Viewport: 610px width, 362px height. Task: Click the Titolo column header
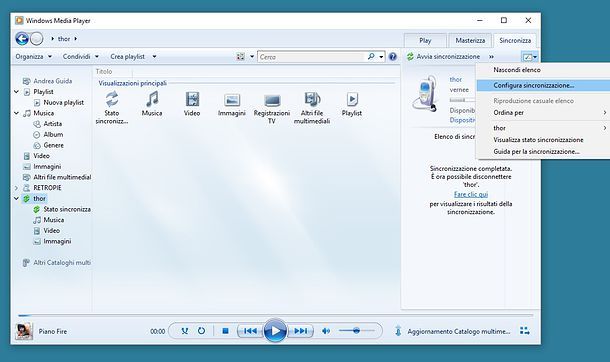click(x=104, y=72)
